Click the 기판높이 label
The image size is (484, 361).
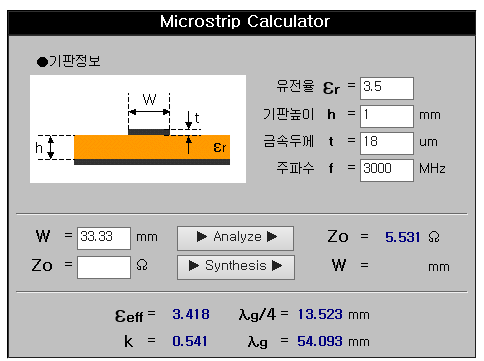pyautogui.click(x=289, y=114)
